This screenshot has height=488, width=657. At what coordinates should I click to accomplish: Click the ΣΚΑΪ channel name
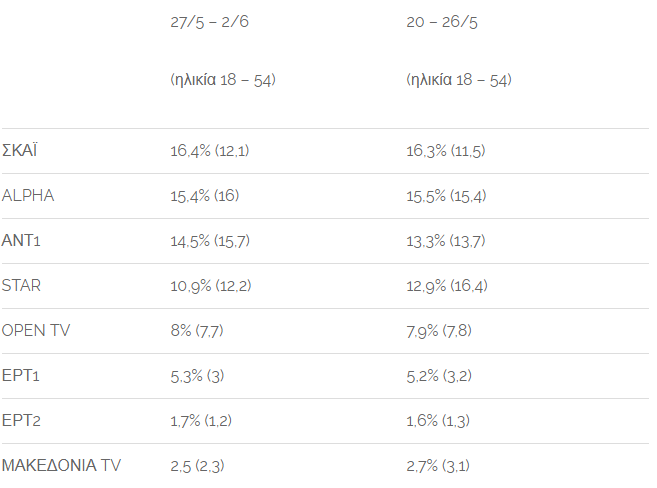point(19,150)
